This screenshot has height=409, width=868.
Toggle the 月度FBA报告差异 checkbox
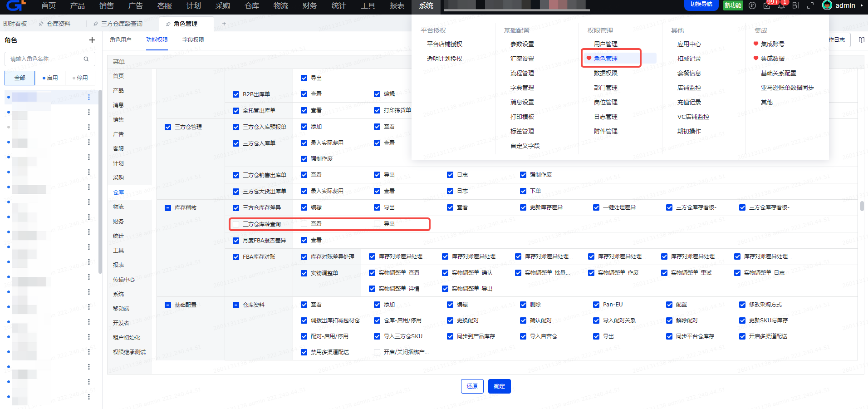coord(236,241)
